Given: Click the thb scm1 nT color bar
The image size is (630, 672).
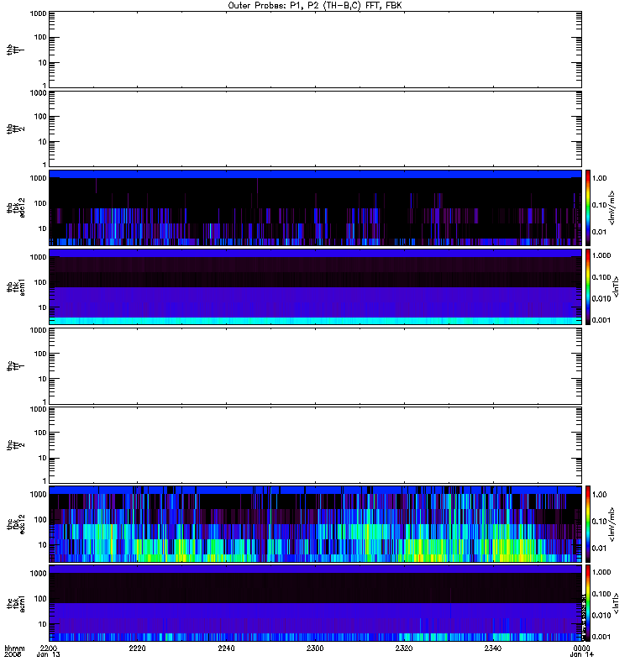Looking at the screenshot, I should (588, 286).
